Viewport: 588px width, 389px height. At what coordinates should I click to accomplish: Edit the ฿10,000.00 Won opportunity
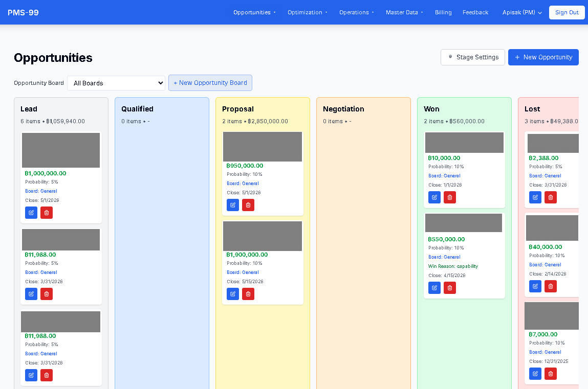[x=434, y=197]
